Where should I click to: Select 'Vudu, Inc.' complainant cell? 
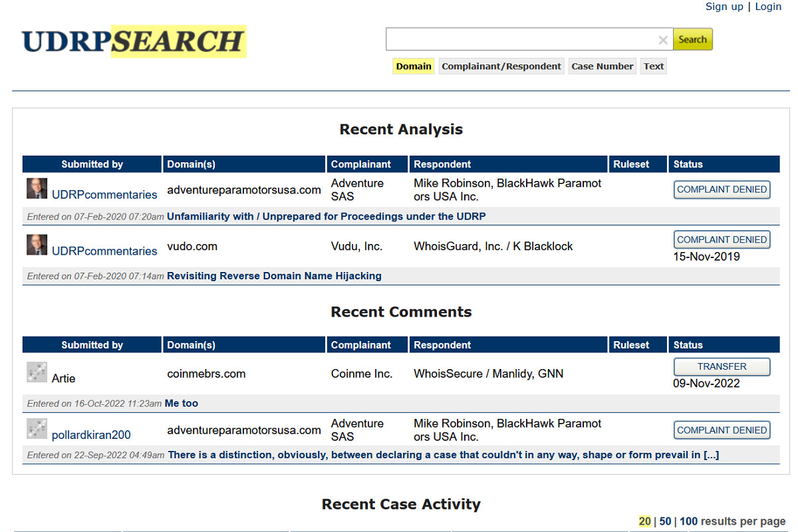[357, 246]
